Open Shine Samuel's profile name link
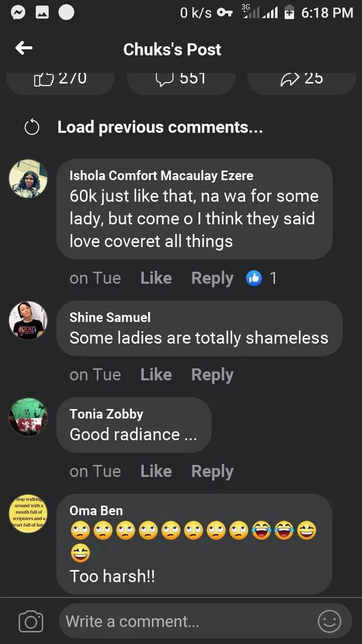362x644 pixels. pos(110,318)
